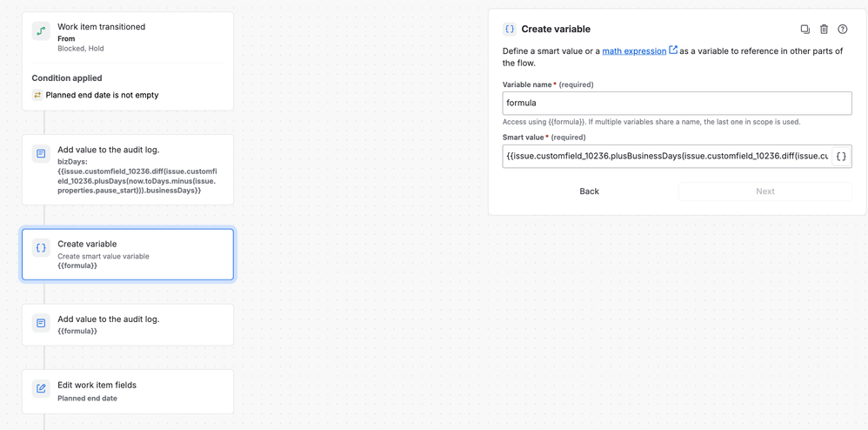
Task: Click the duplicate component icon in panel header
Action: [805, 30]
